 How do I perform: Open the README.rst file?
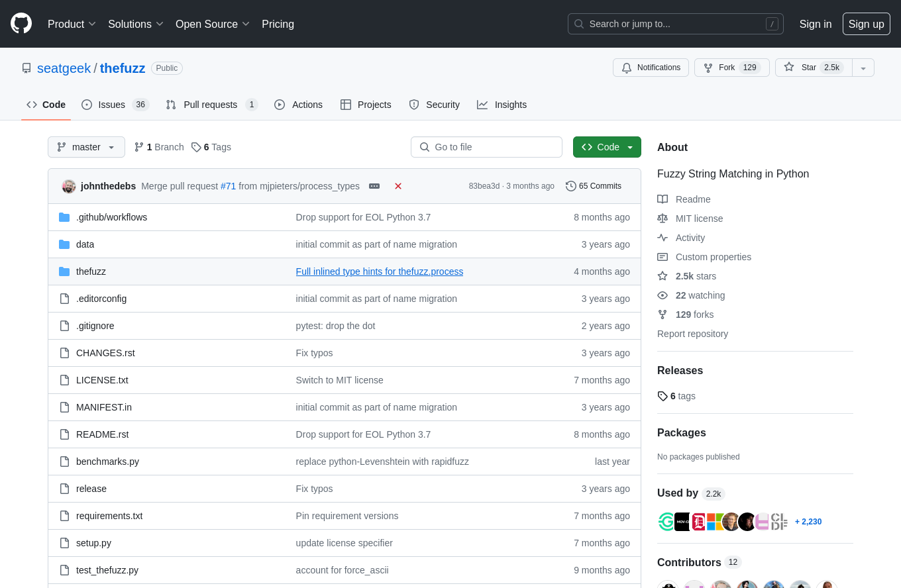coord(103,434)
